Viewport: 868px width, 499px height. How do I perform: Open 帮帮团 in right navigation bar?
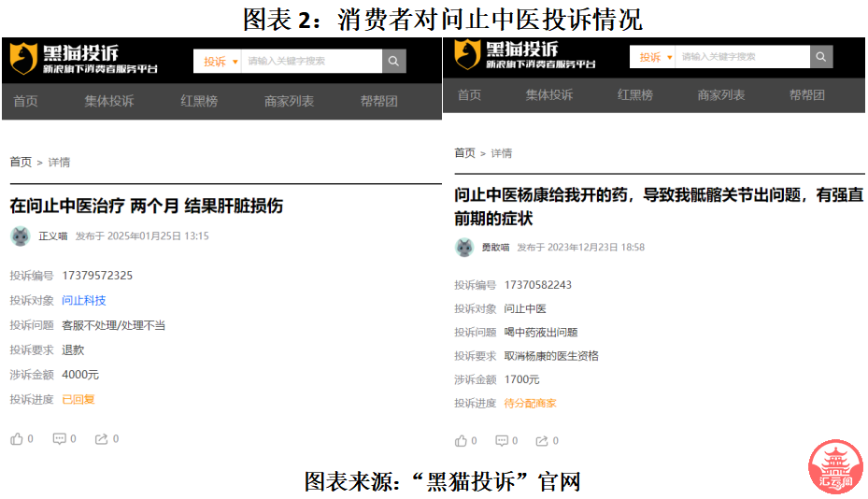coord(807,94)
